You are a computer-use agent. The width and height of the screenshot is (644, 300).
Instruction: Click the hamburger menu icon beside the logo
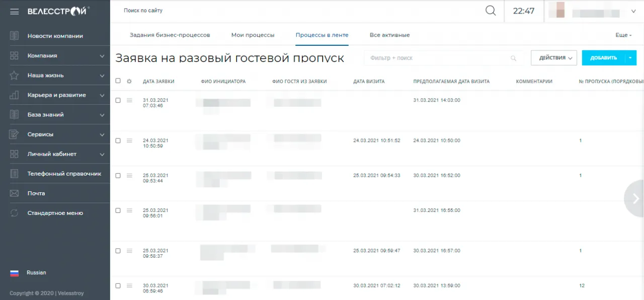[x=14, y=12]
